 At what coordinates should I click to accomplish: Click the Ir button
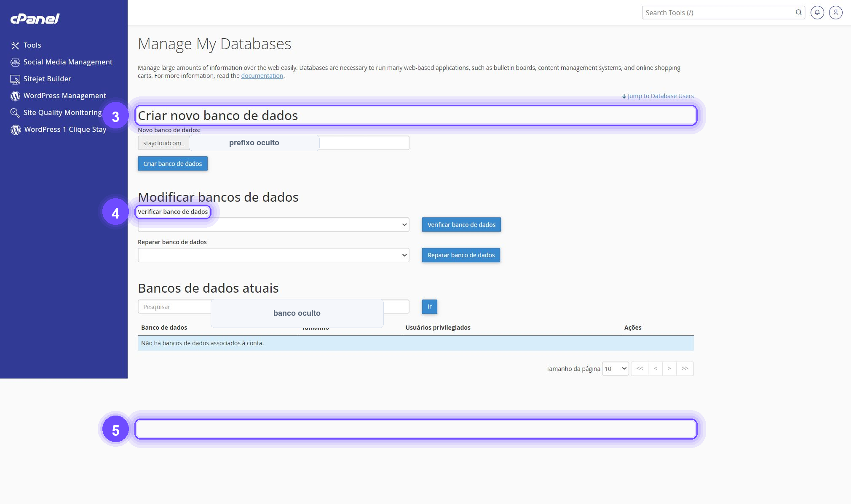coord(430,307)
